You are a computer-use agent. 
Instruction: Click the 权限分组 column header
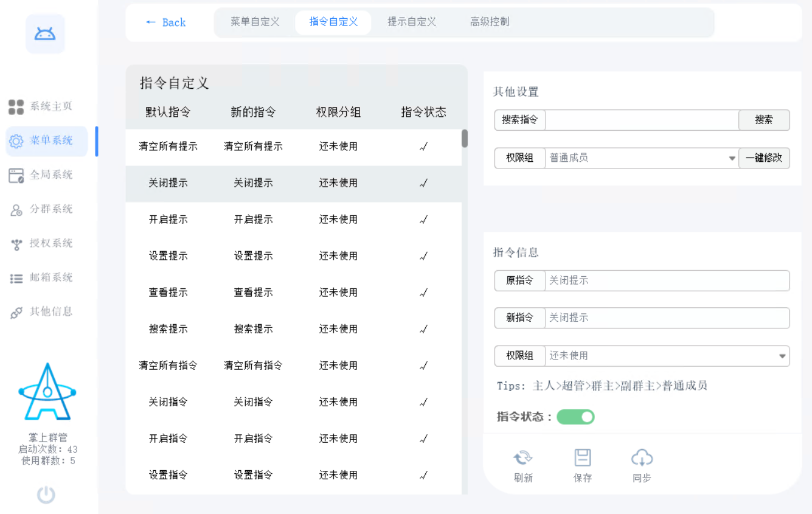click(339, 112)
